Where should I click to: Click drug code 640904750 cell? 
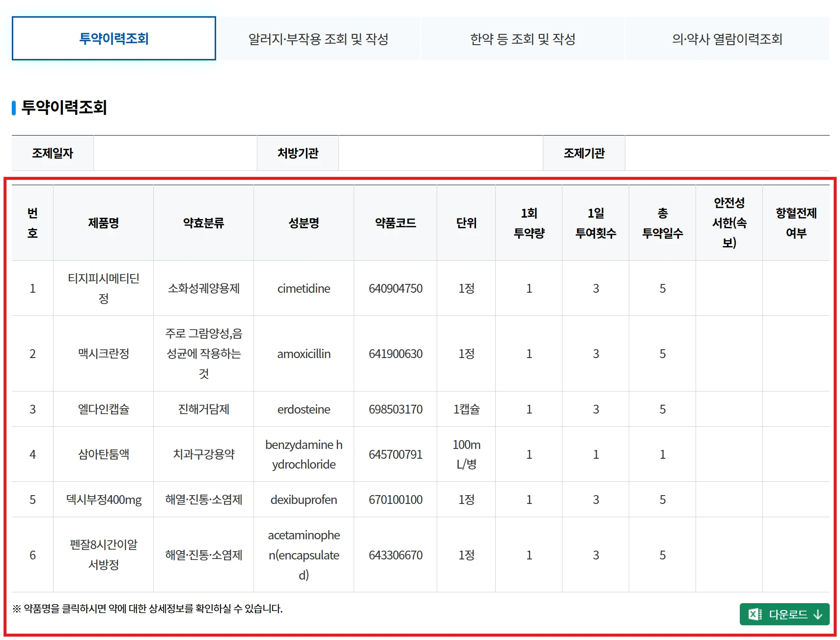coord(395,288)
